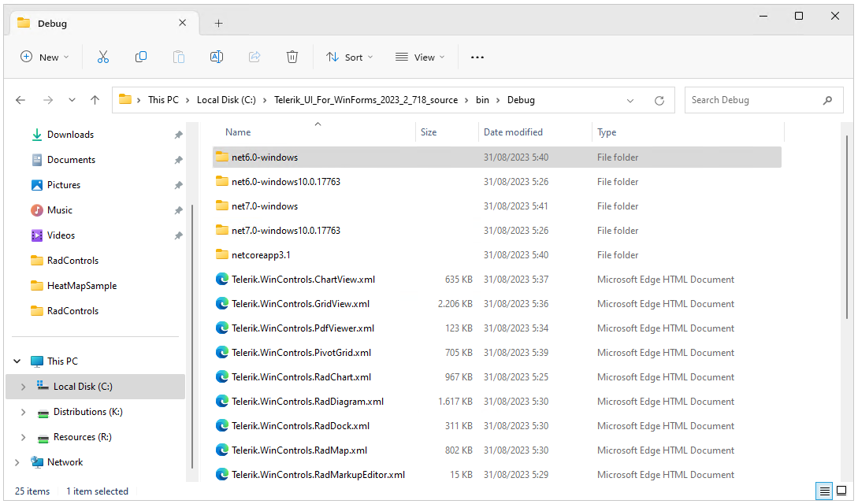Expand Distributions (K:) tree node
The height and width of the screenshot is (504, 858).
(x=23, y=412)
